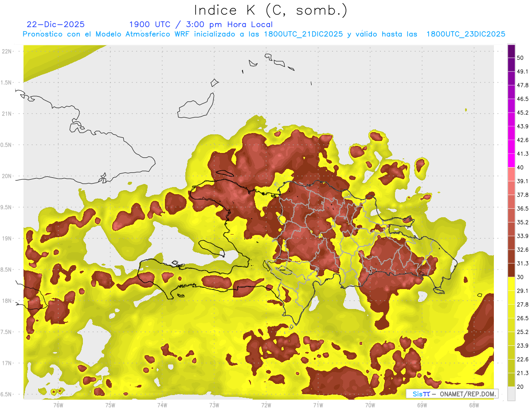This screenshot has height=411, width=532.
Task: Click the legend value "50"
Action: click(x=520, y=58)
